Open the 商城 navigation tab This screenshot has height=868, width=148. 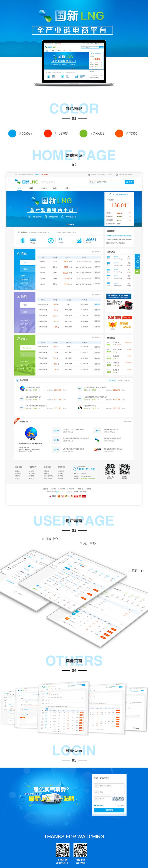[31, 188]
